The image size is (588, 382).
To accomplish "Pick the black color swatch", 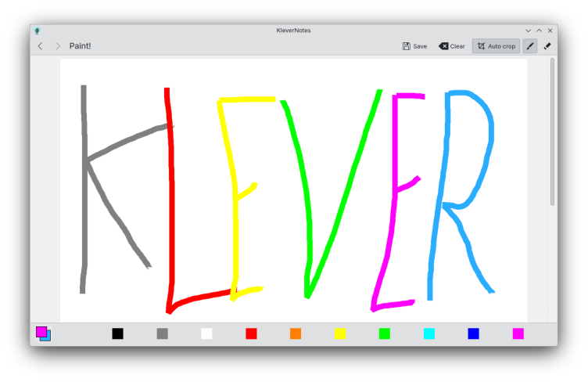I will click(x=117, y=333).
